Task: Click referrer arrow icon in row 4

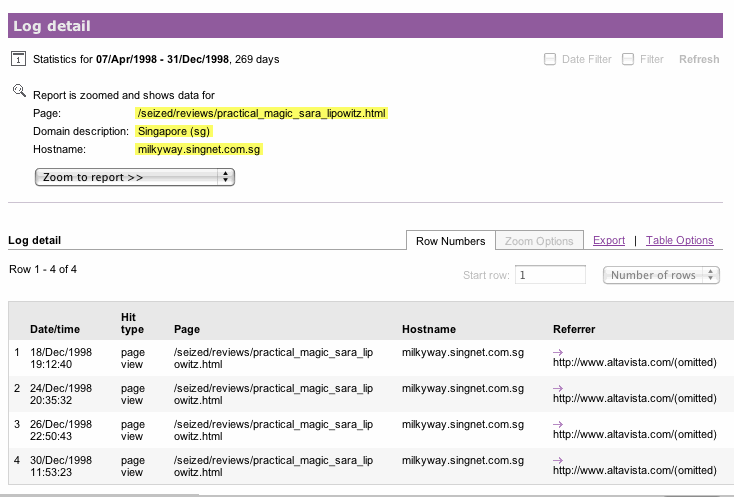Action: 558,460
